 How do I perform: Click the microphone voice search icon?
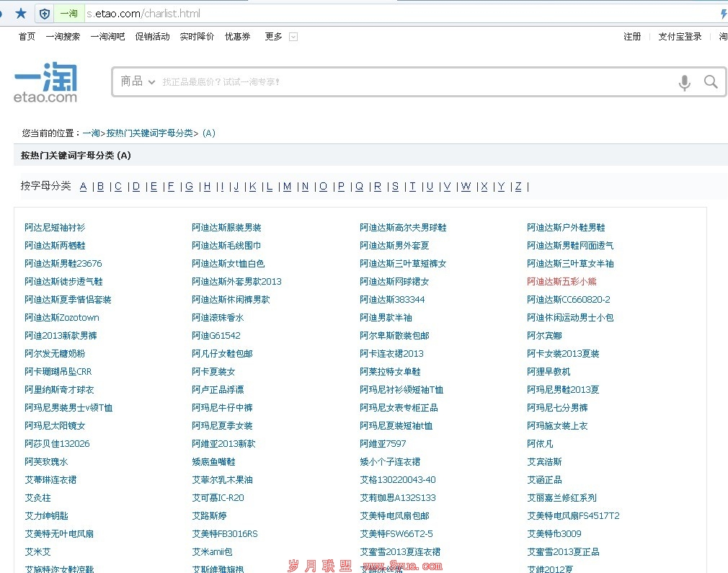[684, 82]
